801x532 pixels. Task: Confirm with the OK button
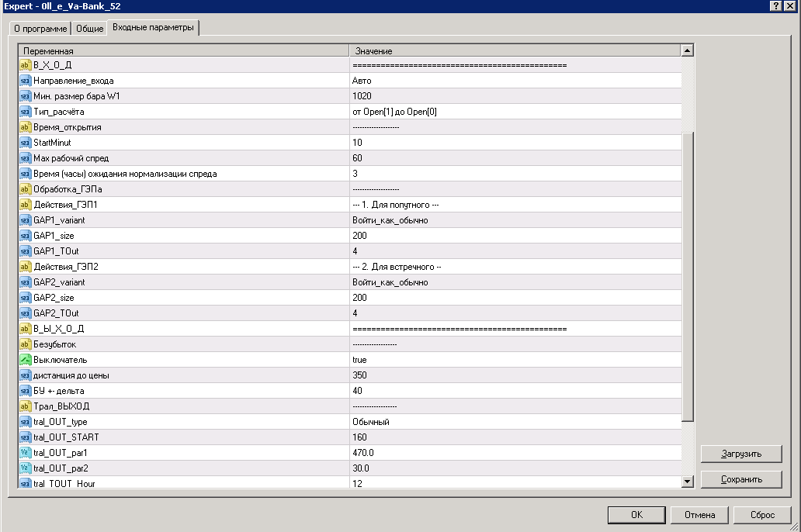(x=636, y=515)
